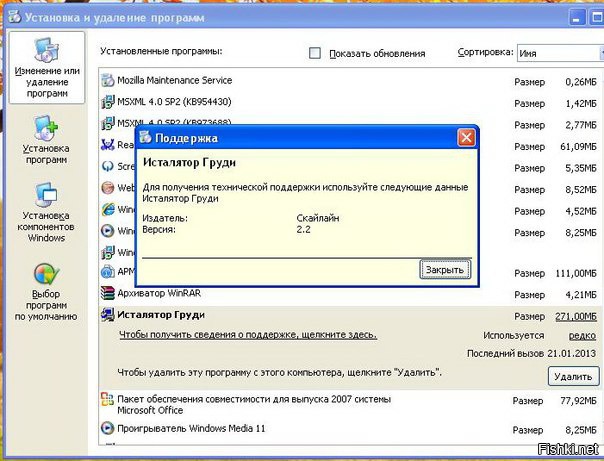The image size is (604, 461).
Task: Click the Удалить button for selected program
Action: (573, 376)
